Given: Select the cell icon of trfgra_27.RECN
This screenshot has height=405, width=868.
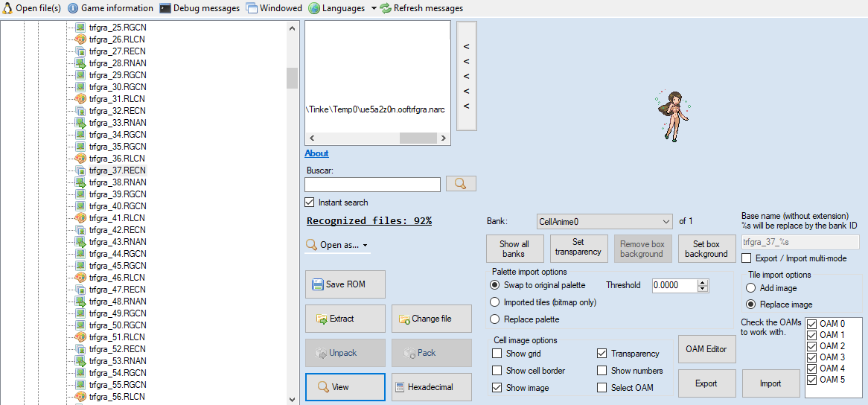Looking at the screenshot, I should [x=80, y=51].
